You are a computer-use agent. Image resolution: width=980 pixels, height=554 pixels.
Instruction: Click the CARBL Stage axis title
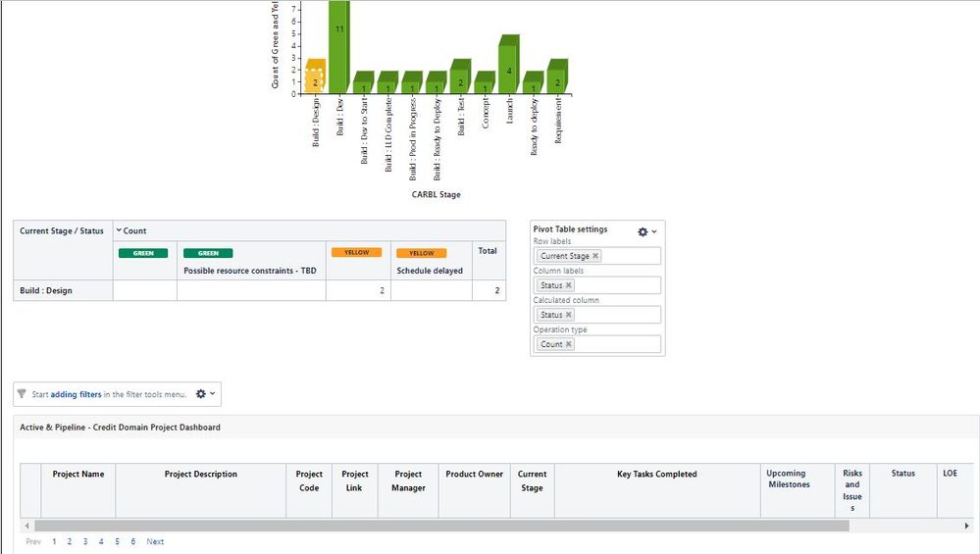coord(436,194)
